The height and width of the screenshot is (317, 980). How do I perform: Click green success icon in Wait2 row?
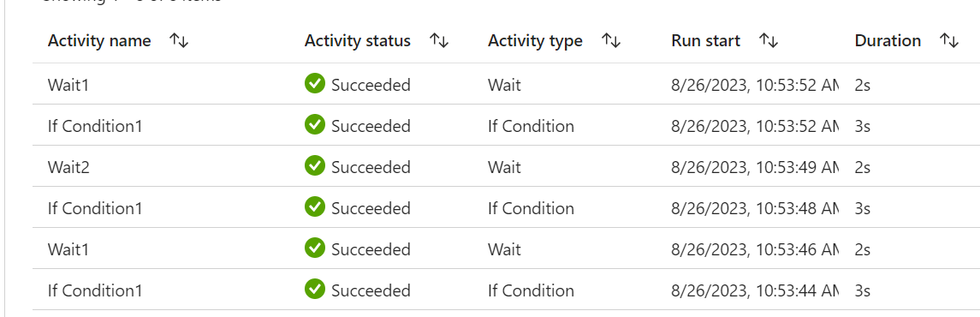pos(315,166)
